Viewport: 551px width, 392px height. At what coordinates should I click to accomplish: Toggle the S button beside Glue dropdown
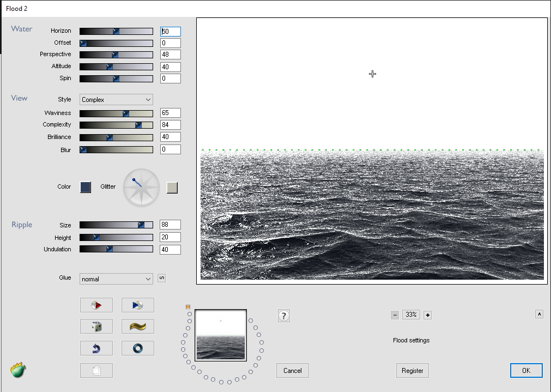pyautogui.click(x=161, y=278)
